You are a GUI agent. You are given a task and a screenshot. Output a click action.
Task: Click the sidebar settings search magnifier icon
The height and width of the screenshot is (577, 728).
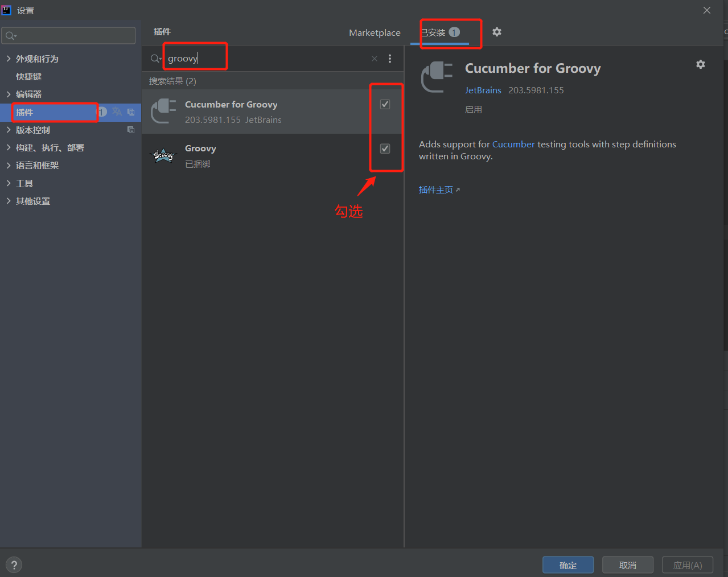click(x=11, y=36)
